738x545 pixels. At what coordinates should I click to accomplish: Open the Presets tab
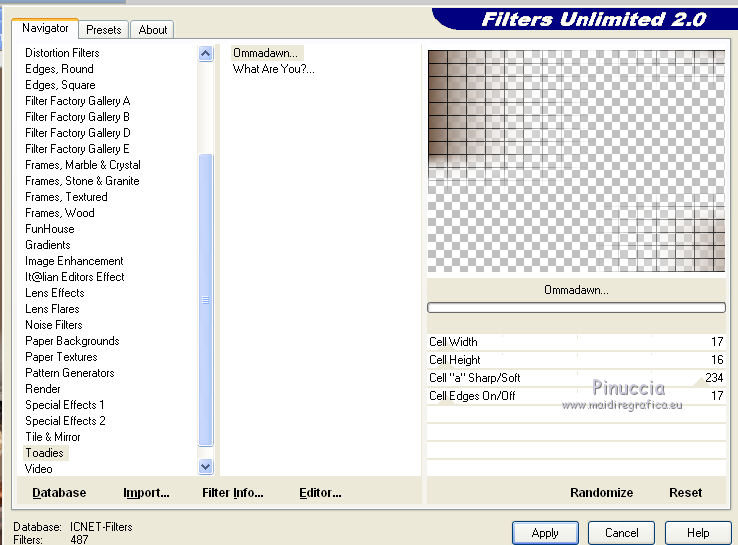point(104,30)
